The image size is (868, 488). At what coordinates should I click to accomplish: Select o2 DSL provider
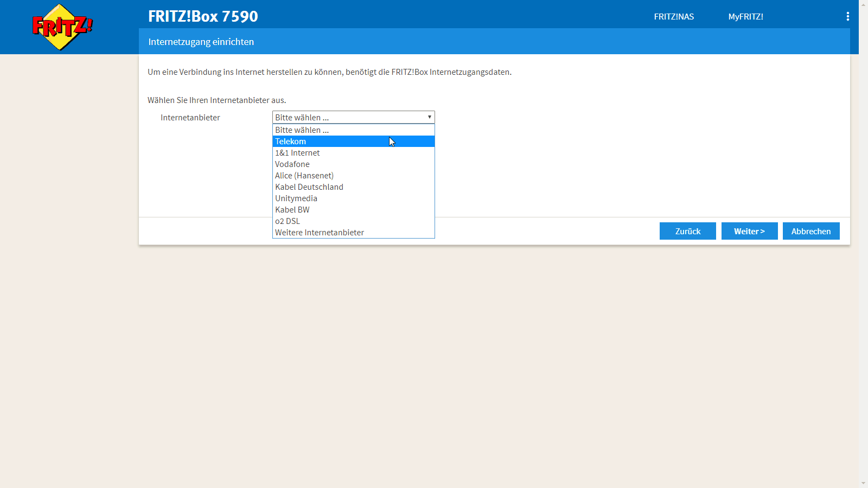coord(354,221)
